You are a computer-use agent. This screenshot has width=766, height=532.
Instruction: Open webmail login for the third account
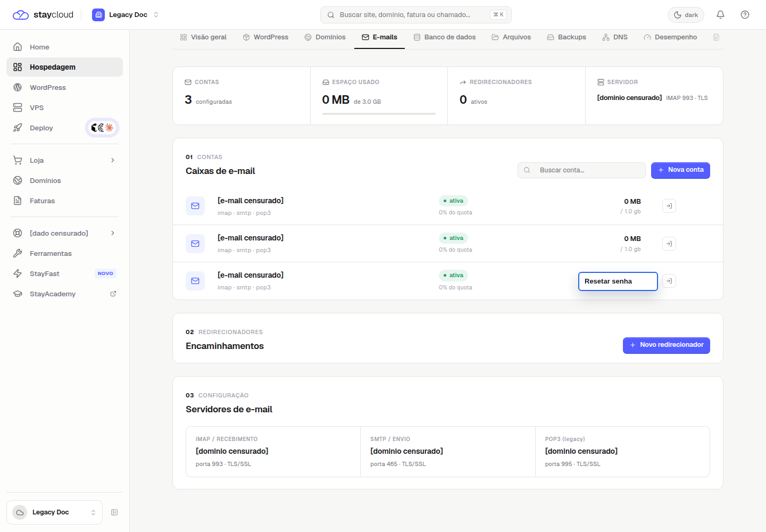coord(669,281)
